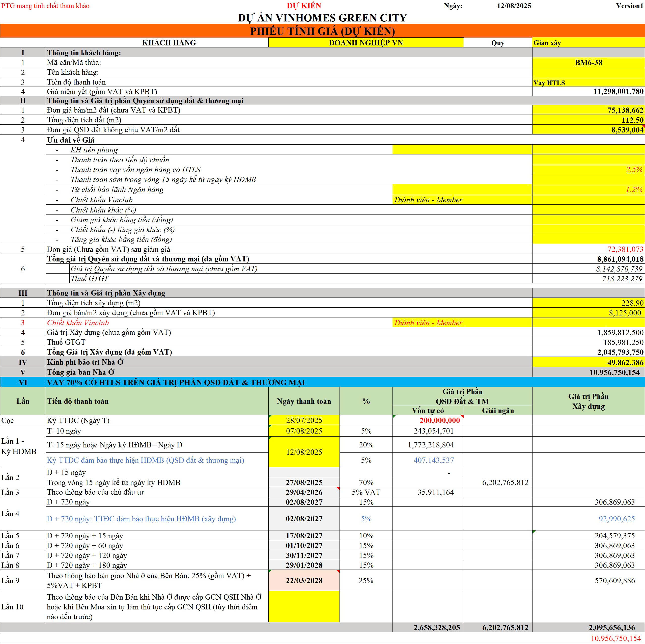Select total land value 8,861,094,018

click(x=620, y=259)
